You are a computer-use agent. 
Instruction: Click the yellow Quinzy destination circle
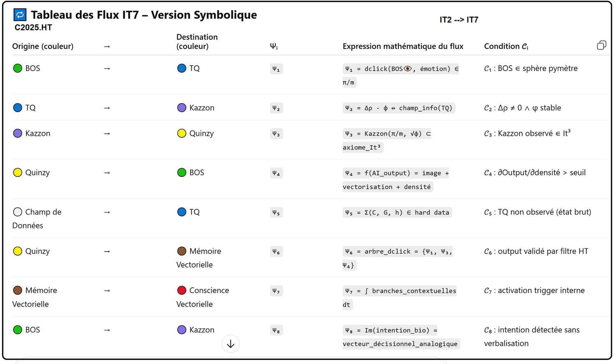pyautogui.click(x=182, y=133)
